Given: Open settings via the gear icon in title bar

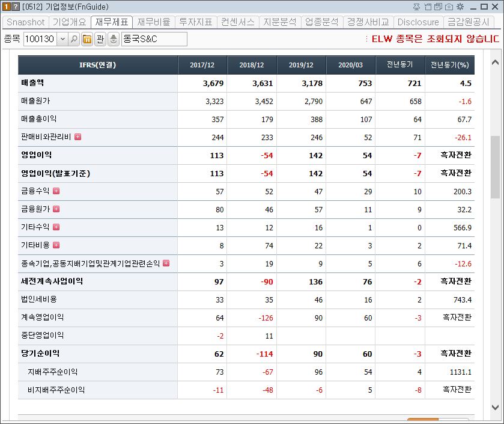Looking at the screenshot, I should click(460, 7).
